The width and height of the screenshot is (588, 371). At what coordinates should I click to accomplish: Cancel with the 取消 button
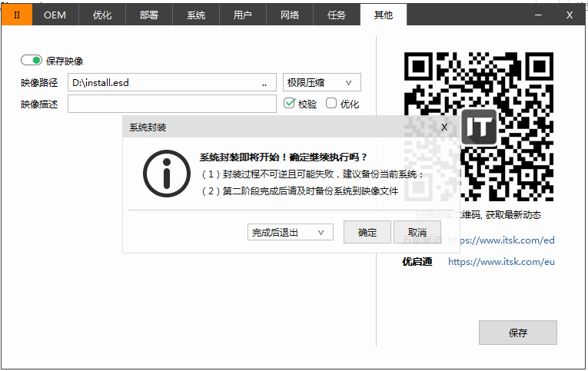[417, 232]
